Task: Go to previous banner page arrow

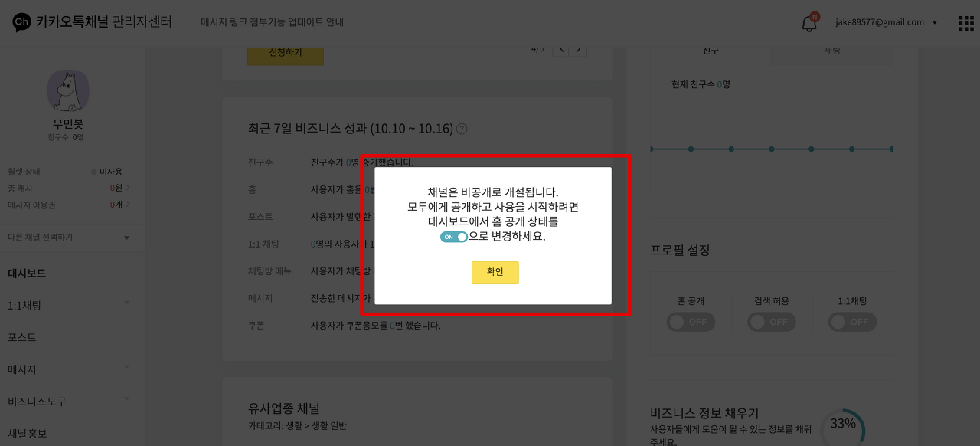Action: 560,51
